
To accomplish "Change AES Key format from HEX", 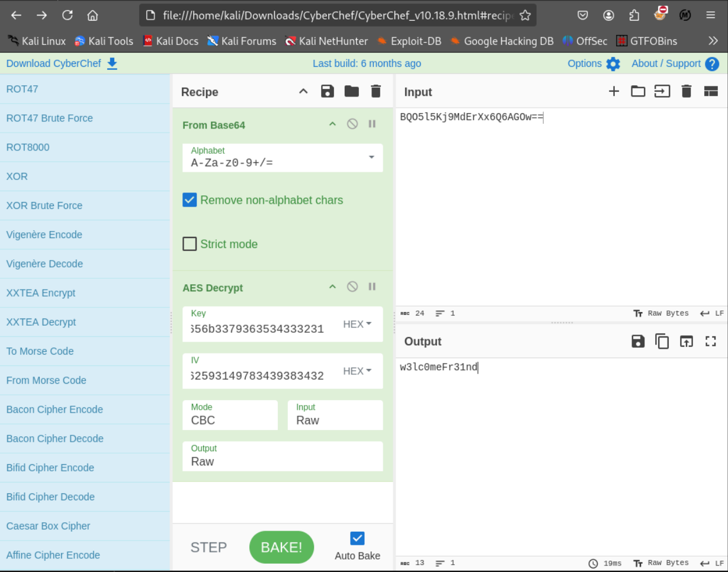I will (357, 324).
